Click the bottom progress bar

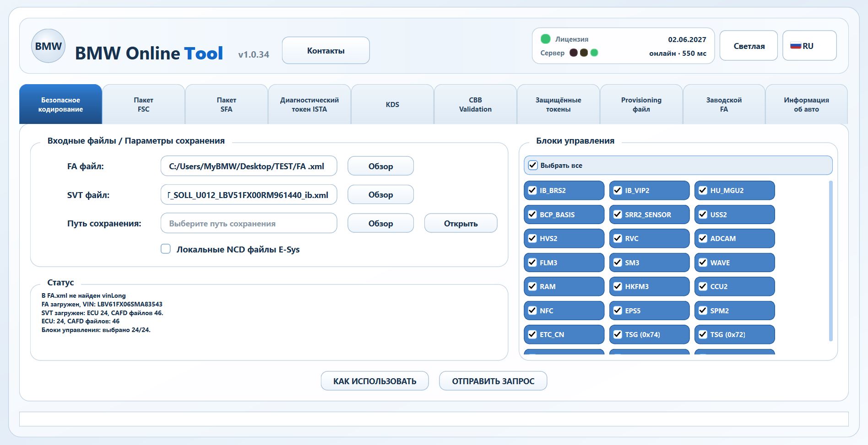[434, 419]
